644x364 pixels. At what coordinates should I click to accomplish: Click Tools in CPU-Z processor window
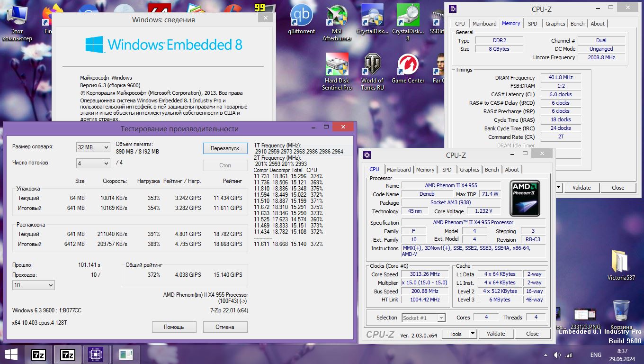tap(456, 334)
